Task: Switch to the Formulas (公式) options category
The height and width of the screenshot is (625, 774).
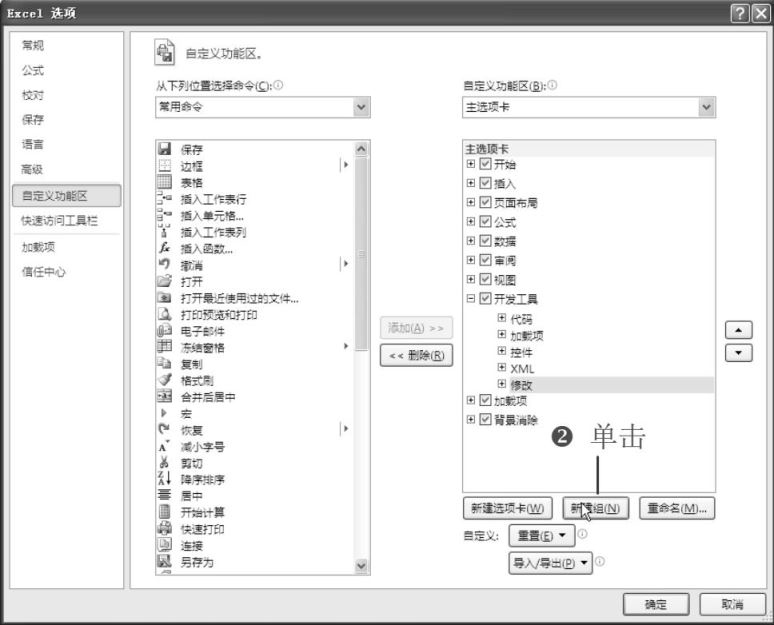Action: (x=33, y=70)
